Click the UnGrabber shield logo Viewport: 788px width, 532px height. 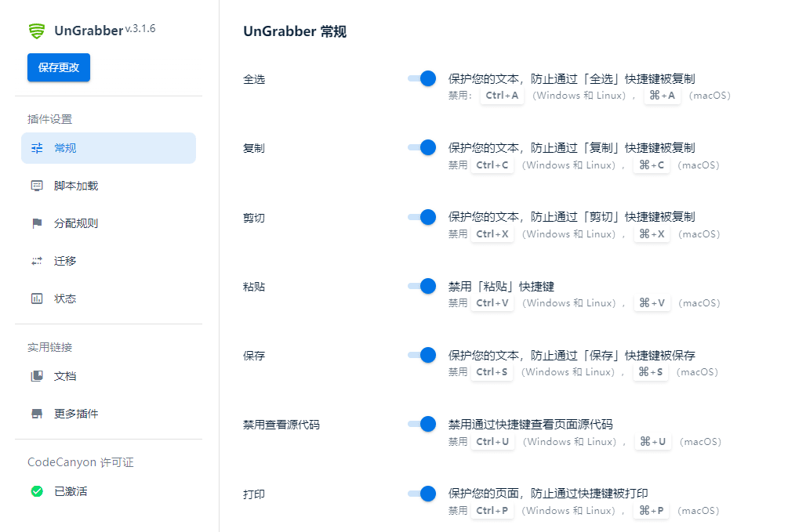click(x=37, y=31)
